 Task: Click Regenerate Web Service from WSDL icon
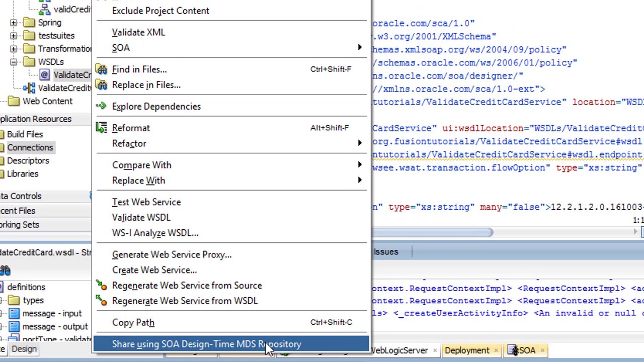click(x=102, y=301)
